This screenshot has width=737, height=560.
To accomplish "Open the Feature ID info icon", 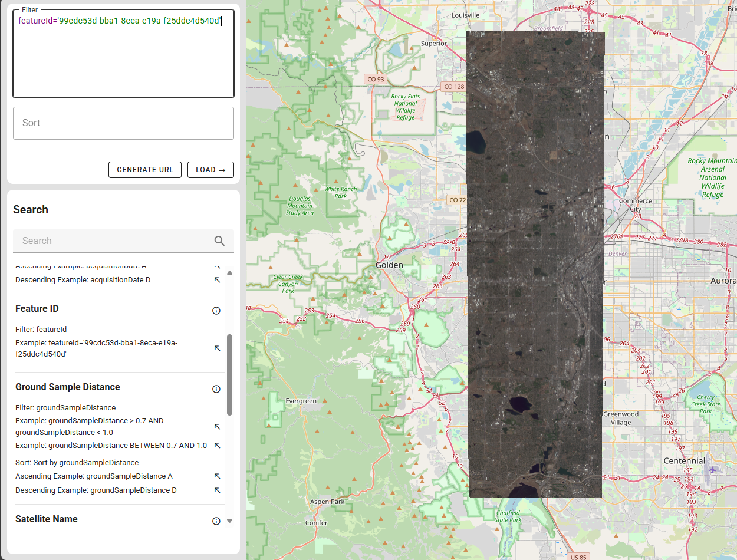I will click(x=216, y=311).
